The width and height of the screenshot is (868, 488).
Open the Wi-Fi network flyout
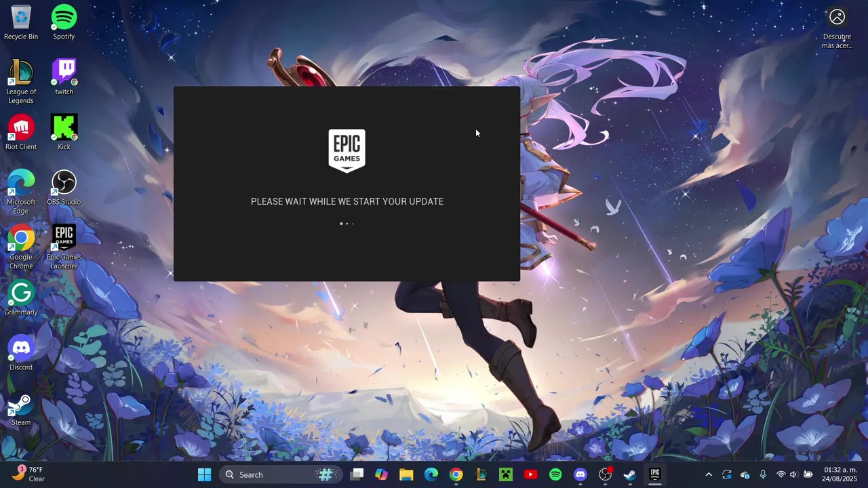[x=781, y=474]
